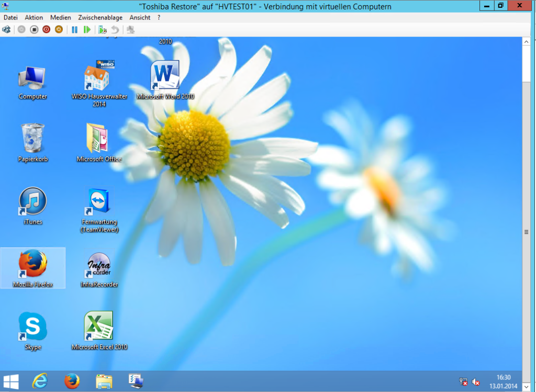Create a checkpoint with the toolbar icon
Viewport: 536px width, 392px height.
[103, 30]
